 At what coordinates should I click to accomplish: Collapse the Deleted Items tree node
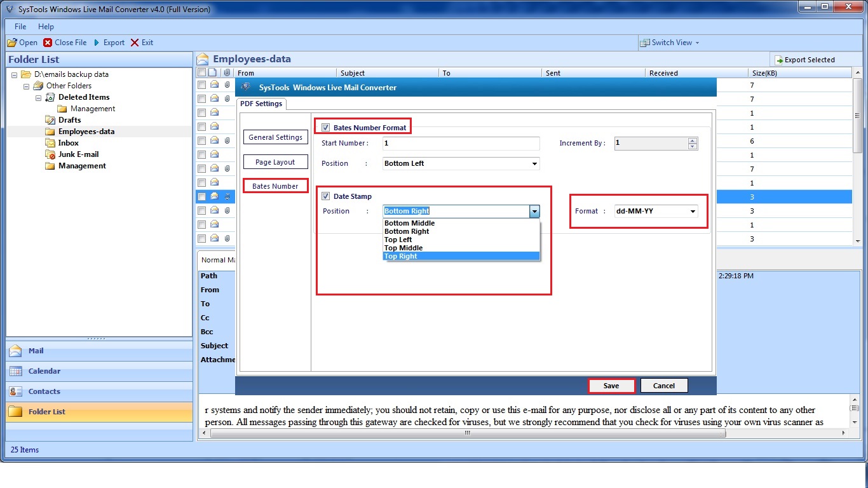38,98
